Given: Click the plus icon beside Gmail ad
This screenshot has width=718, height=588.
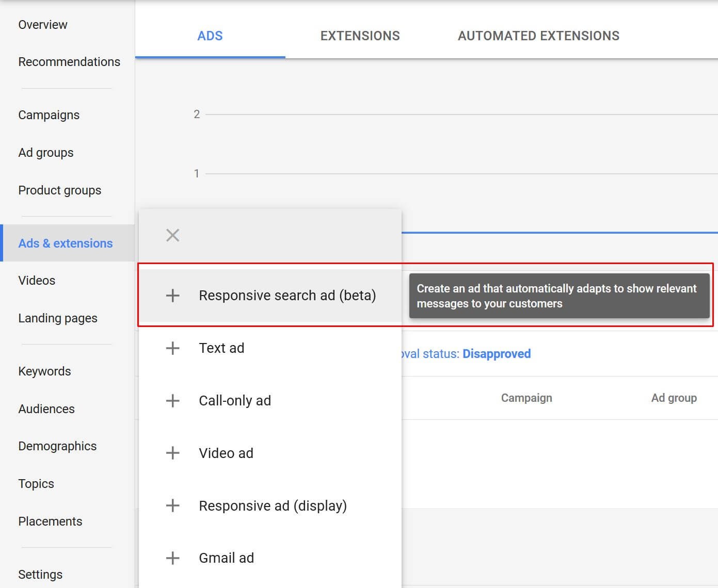Looking at the screenshot, I should [x=172, y=558].
